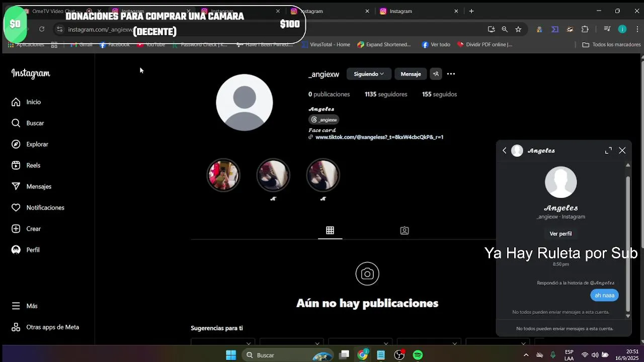
Task: Open Buscar search in the sidebar
Action: coord(28,123)
